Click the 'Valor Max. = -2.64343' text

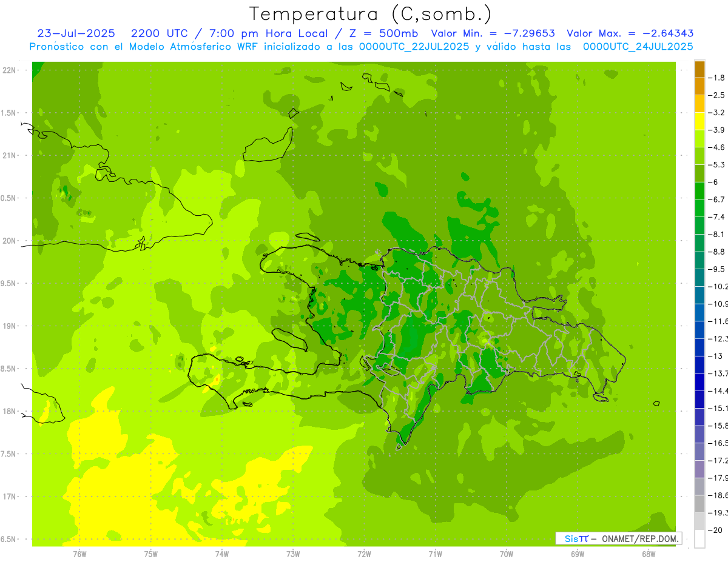[x=630, y=33]
